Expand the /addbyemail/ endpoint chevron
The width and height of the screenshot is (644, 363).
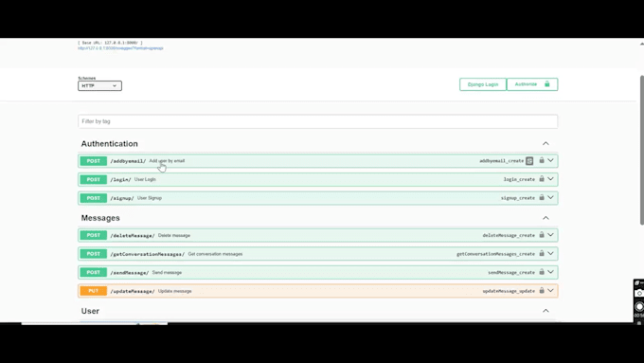point(551,161)
